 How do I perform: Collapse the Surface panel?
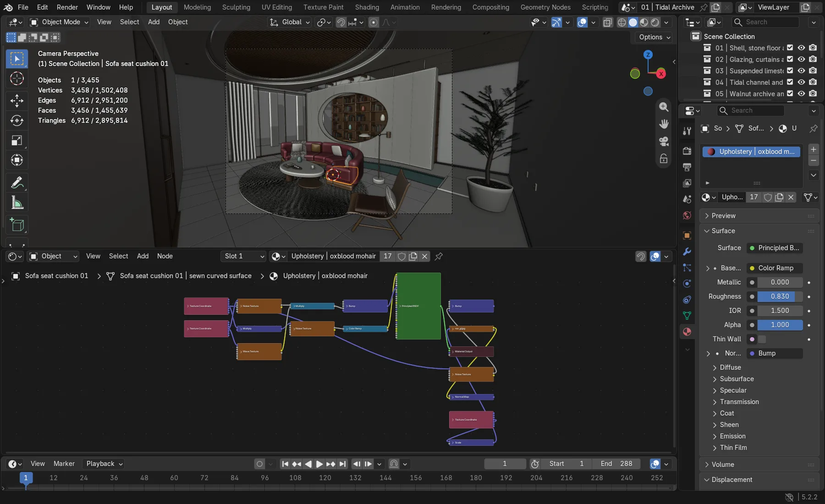coord(723,231)
